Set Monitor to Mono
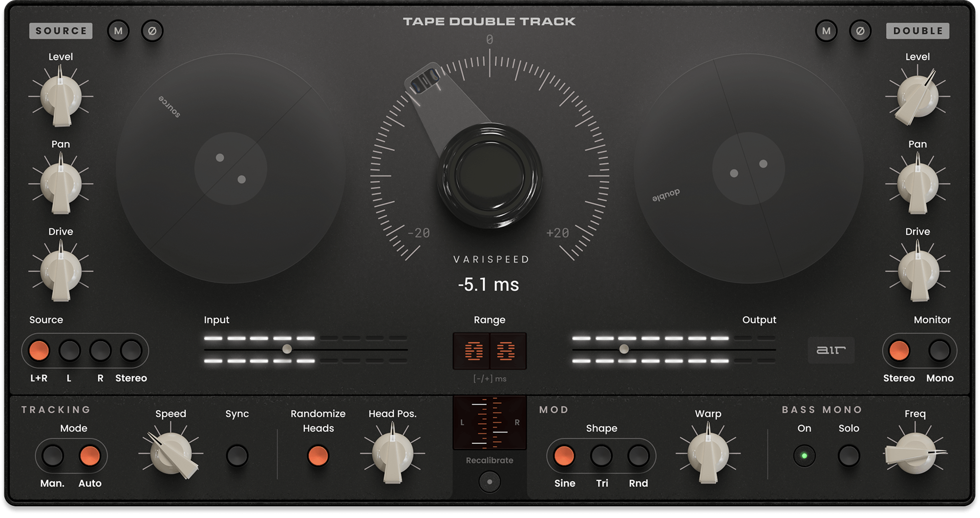This screenshot has width=980, height=518. pos(939,350)
